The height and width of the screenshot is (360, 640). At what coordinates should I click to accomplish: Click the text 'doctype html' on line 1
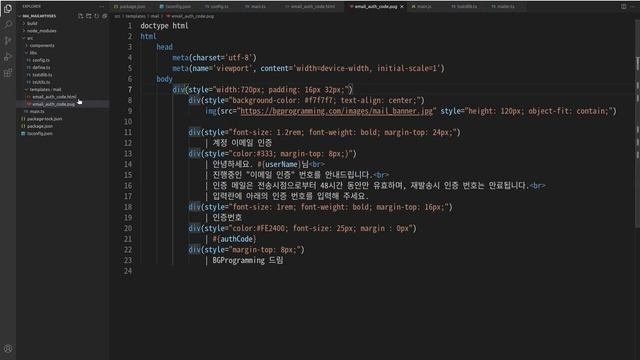click(164, 26)
